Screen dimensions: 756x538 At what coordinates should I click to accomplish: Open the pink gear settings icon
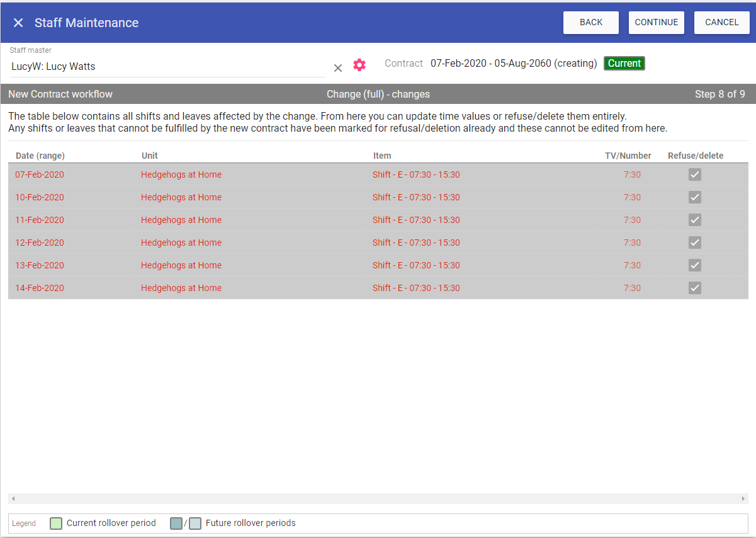(x=359, y=65)
